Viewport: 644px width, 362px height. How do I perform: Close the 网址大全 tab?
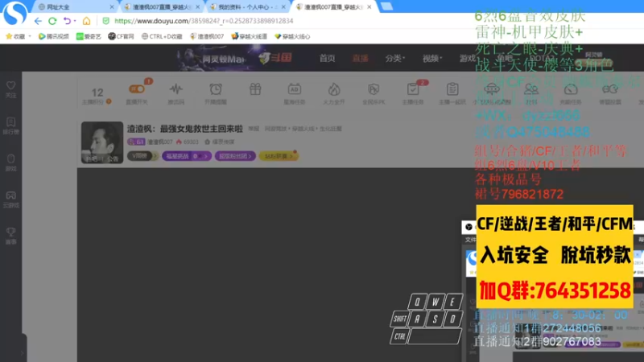[112, 7]
